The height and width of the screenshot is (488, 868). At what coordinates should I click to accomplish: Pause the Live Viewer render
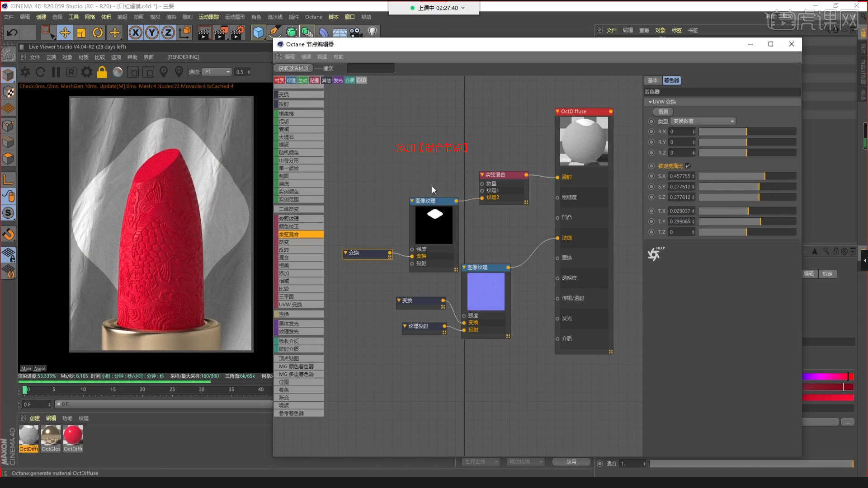click(x=56, y=72)
